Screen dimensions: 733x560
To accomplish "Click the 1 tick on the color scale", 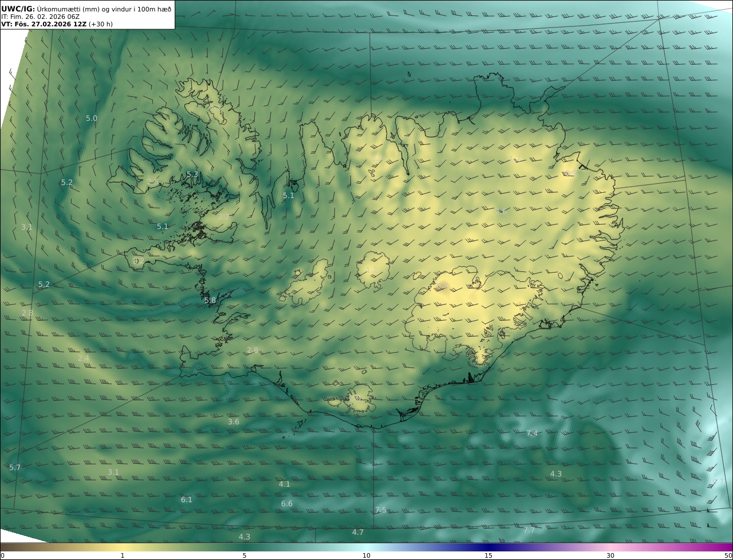I will pos(123,555).
